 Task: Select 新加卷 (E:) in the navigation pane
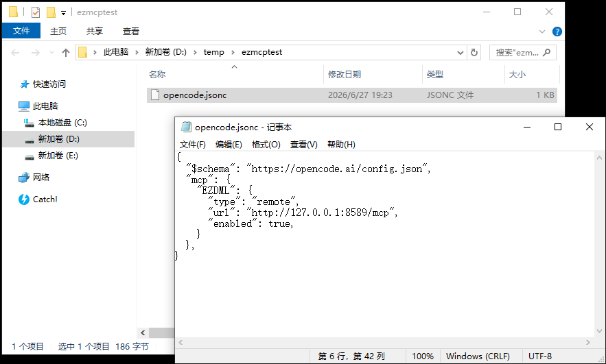click(58, 155)
